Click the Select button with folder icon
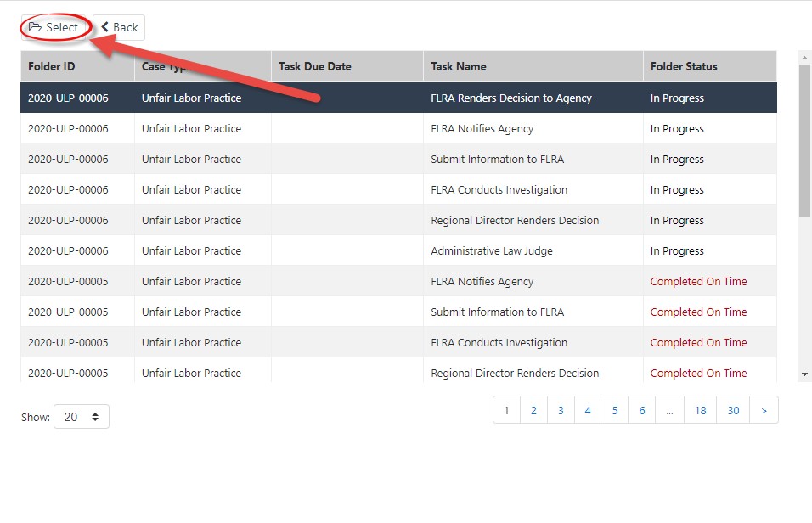Image resolution: width=812 pixels, height=523 pixels. coord(54,27)
